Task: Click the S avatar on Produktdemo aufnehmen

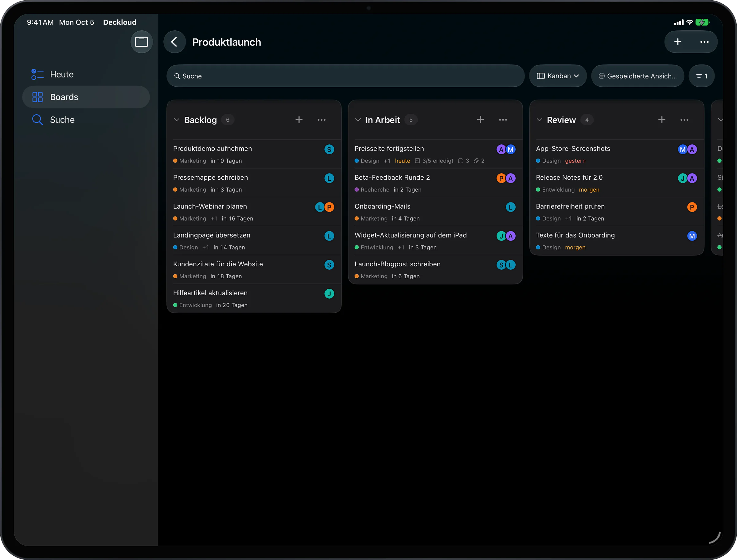Action: tap(329, 149)
